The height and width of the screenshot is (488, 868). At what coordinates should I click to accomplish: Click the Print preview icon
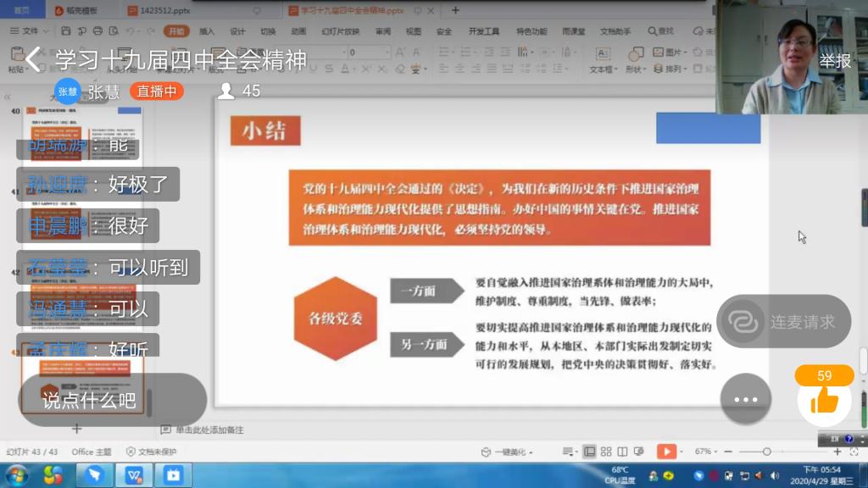coord(114,31)
